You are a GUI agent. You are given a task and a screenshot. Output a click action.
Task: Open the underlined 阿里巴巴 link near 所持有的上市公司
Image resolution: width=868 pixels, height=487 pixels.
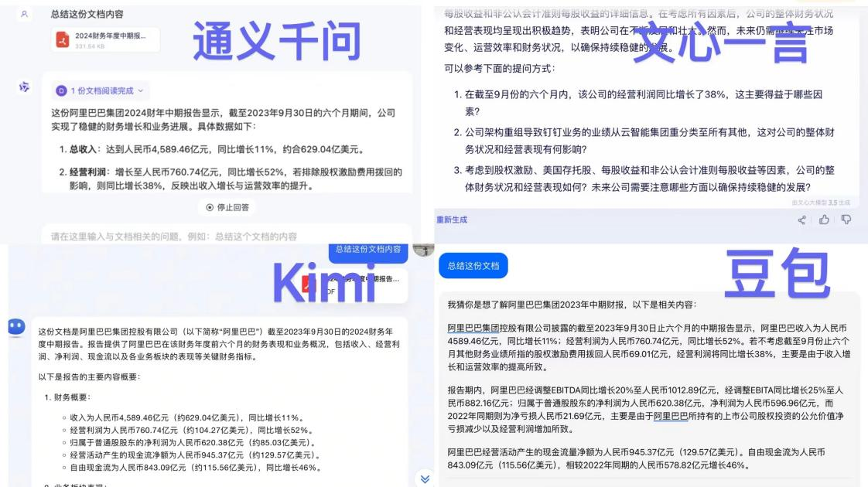pyautogui.click(x=671, y=416)
